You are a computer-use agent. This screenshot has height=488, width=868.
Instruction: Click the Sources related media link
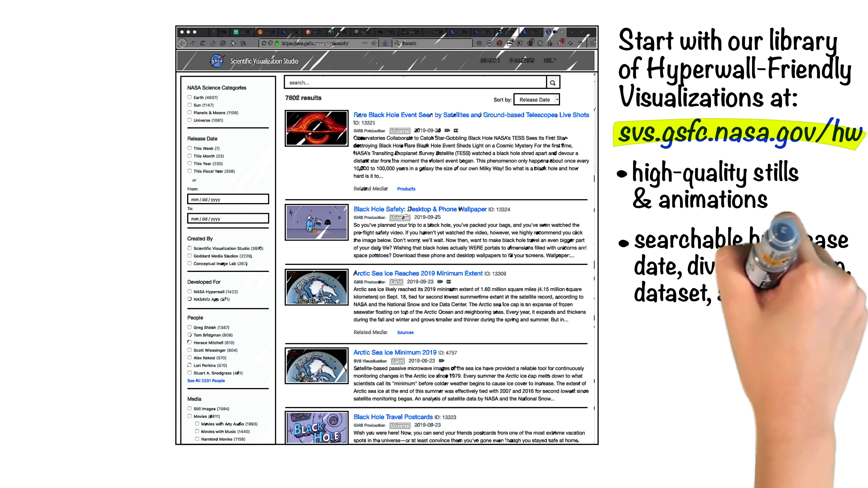[405, 332]
